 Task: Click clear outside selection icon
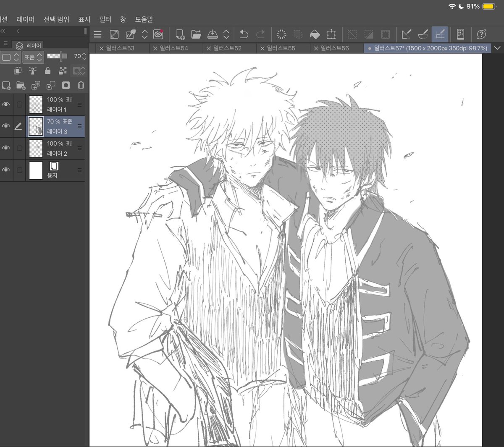pos(298,34)
